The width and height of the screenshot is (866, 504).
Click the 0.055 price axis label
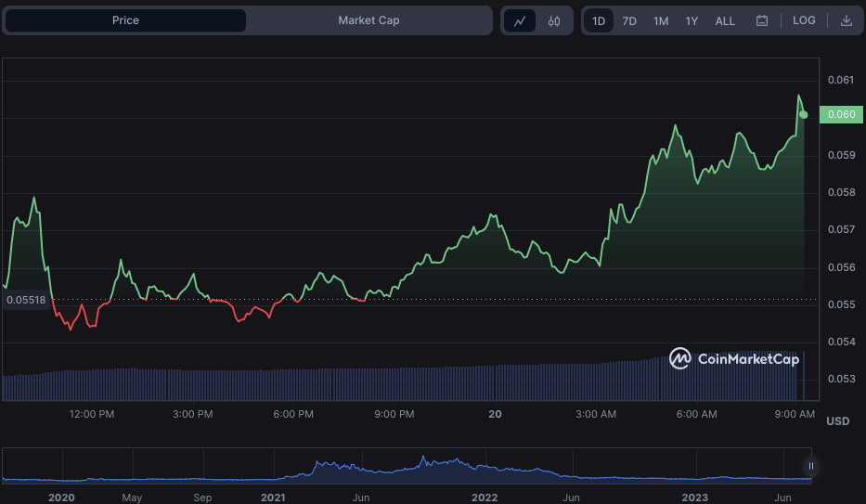841,304
